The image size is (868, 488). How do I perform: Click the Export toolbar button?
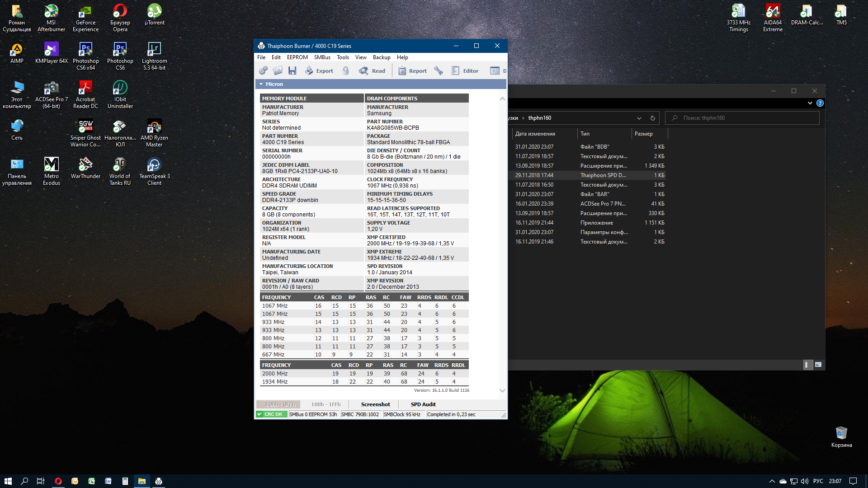click(319, 70)
